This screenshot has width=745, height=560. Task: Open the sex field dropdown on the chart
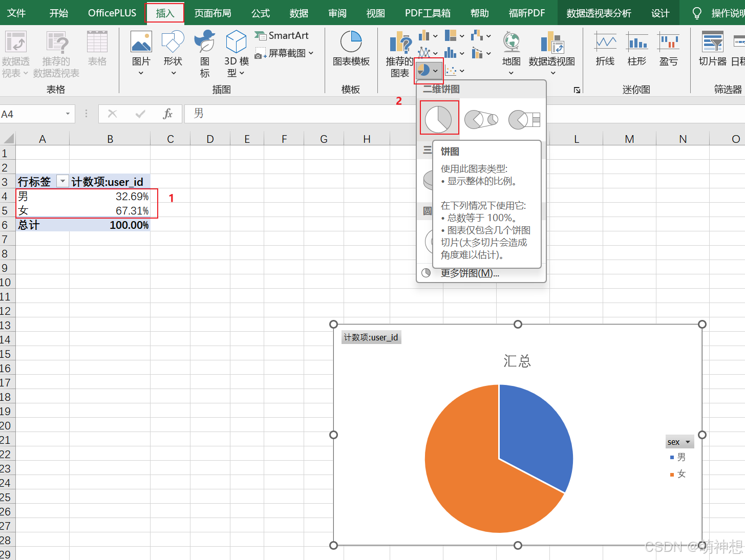pyautogui.click(x=688, y=442)
